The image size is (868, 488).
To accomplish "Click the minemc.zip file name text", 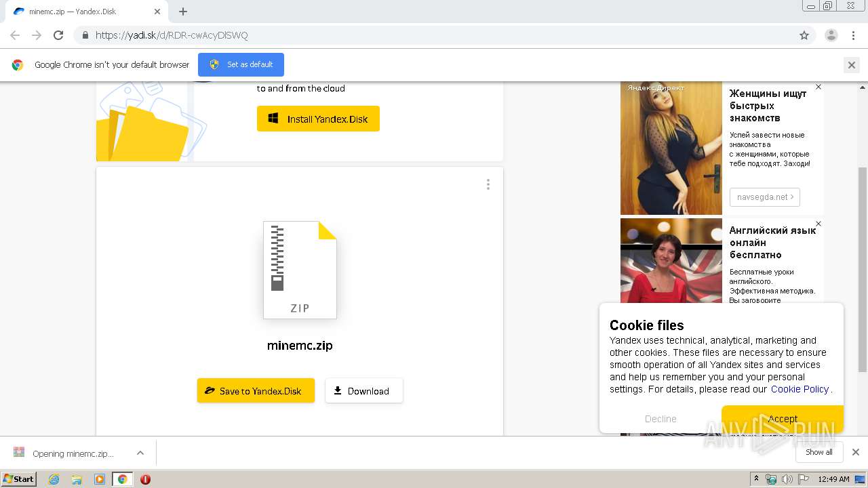I will pos(300,346).
